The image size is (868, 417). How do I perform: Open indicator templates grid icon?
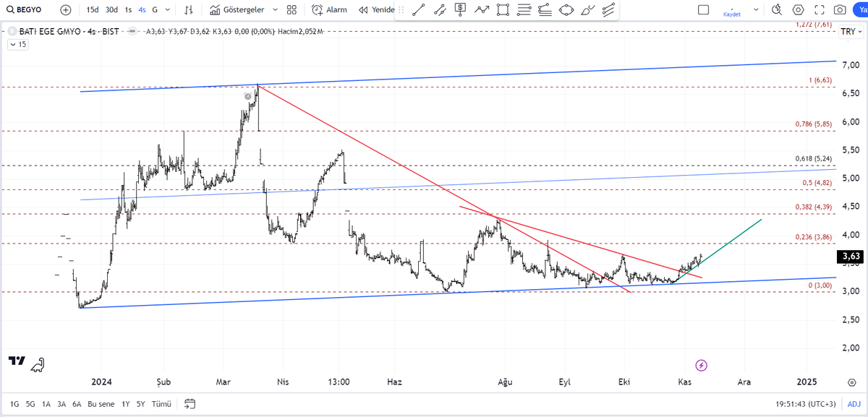[292, 10]
